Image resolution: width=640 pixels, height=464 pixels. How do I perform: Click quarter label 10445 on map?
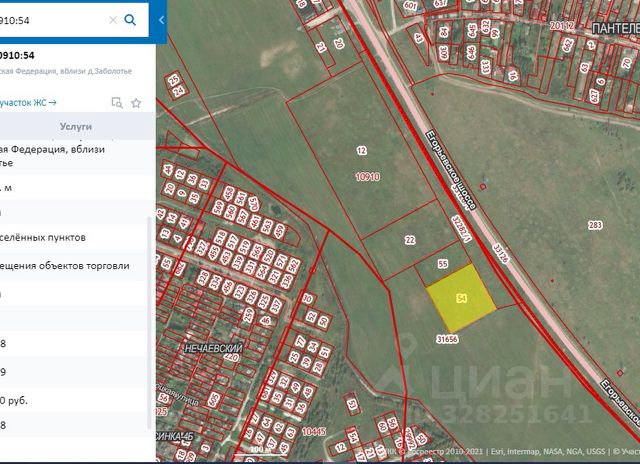[x=314, y=432]
